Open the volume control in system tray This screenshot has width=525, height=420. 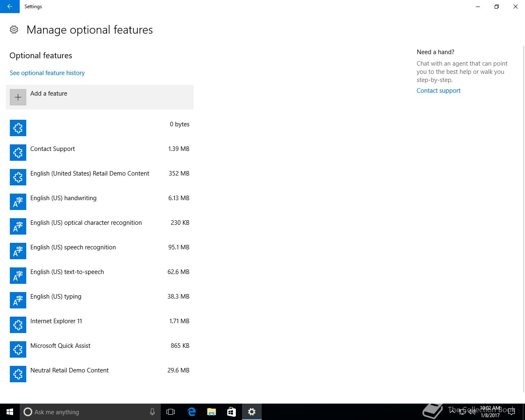tap(472, 412)
